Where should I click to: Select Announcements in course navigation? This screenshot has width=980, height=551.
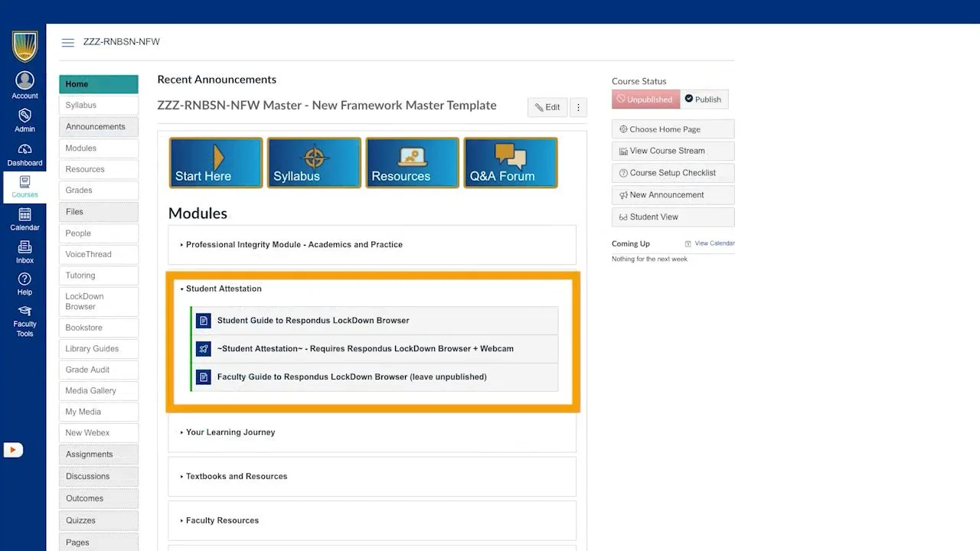tap(99, 127)
